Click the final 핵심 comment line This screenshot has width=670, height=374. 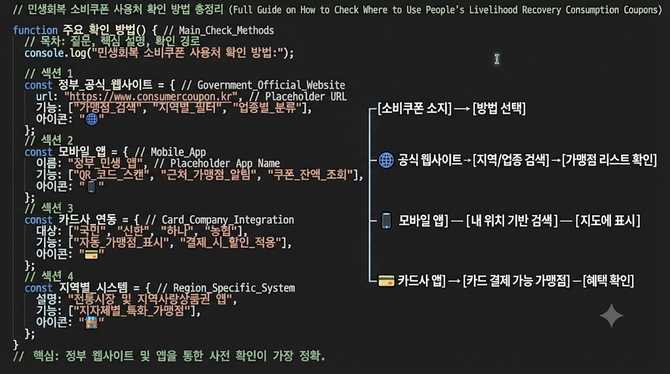click(170, 356)
